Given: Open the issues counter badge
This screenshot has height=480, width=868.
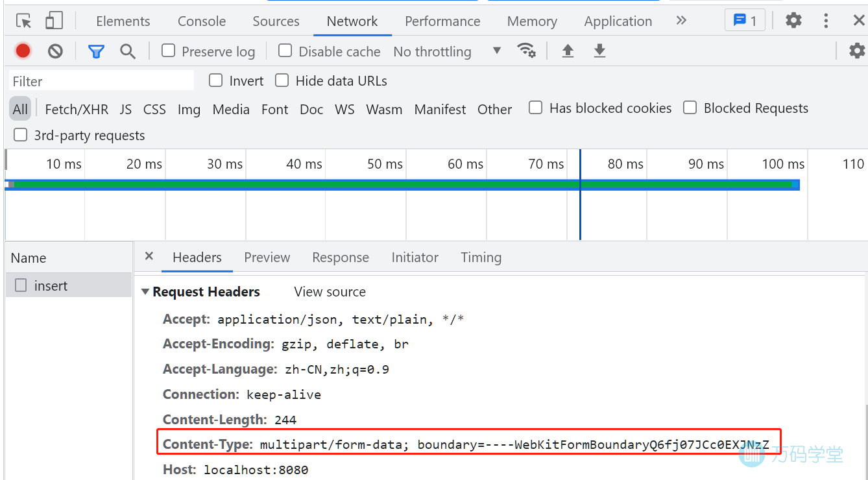Looking at the screenshot, I should [x=745, y=20].
